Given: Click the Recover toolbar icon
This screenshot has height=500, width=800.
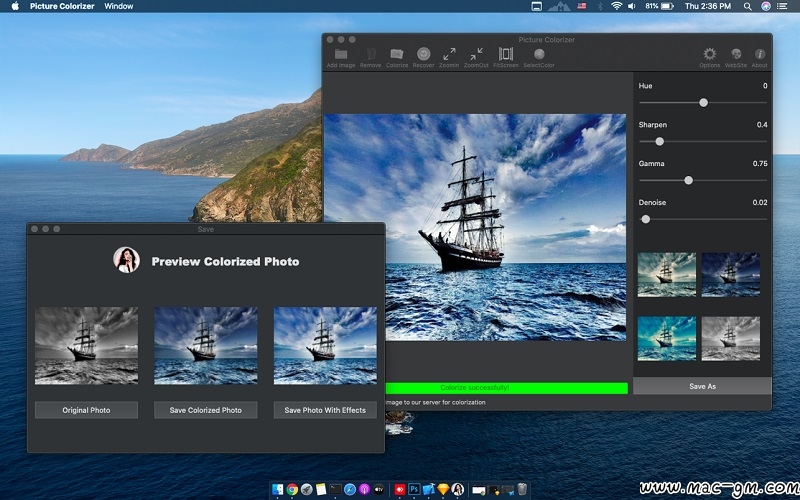Looking at the screenshot, I should pos(423,54).
